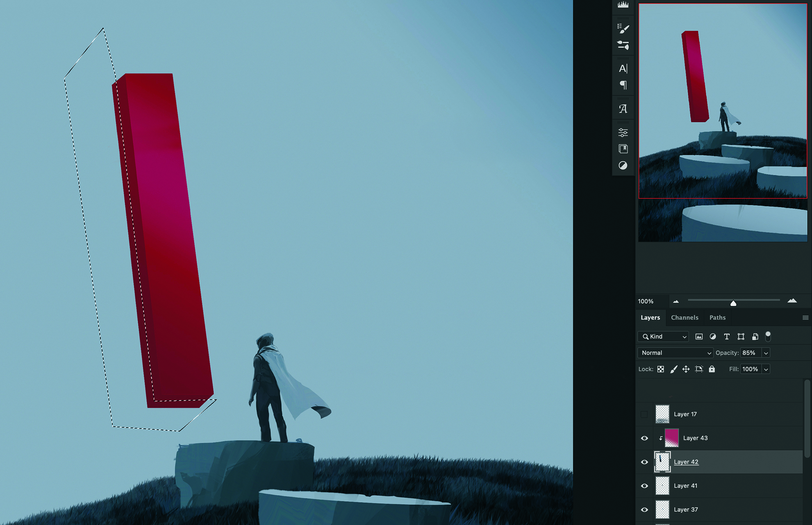812x525 pixels.
Task: Filter layers by type layers
Action: [x=727, y=337]
